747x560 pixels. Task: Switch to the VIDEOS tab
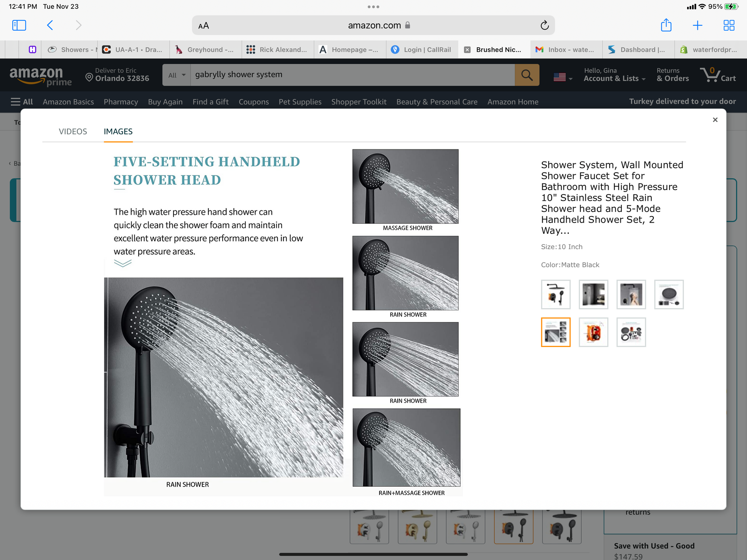click(73, 131)
